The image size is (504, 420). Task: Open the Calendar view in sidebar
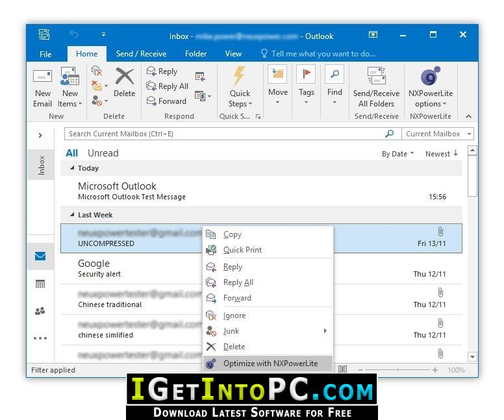point(40,284)
